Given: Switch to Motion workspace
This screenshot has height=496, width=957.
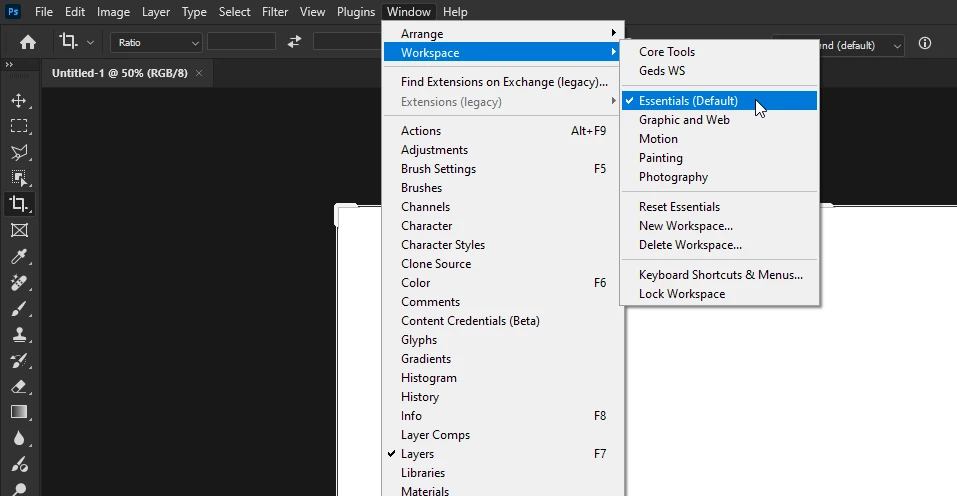Looking at the screenshot, I should tap(719, 138).
